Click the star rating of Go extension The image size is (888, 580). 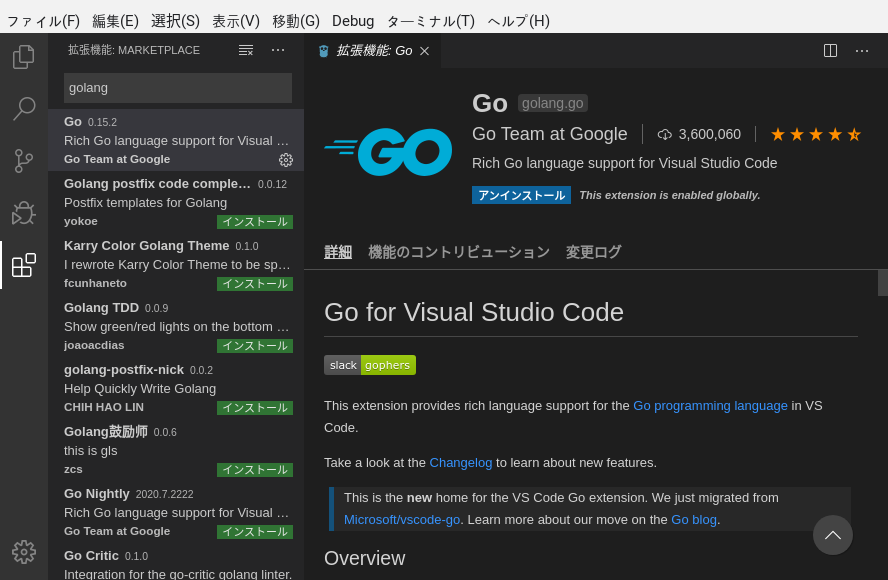point(816,134)
